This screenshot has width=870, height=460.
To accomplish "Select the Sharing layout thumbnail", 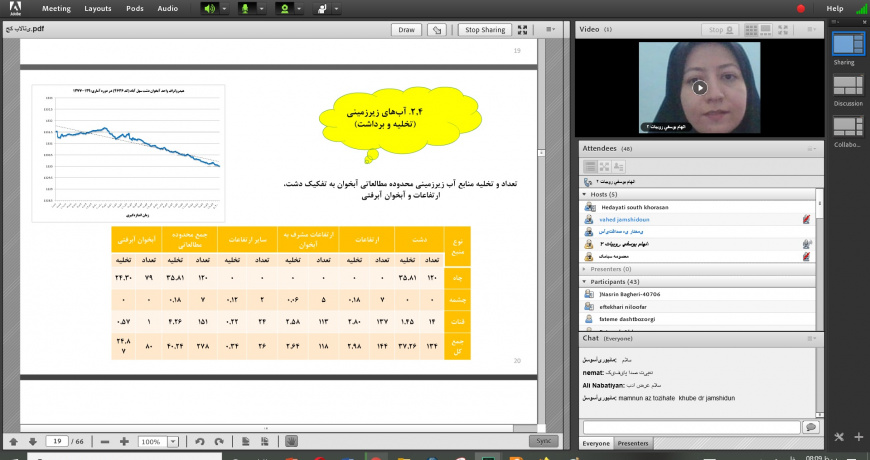I will (x=848, y=44).
